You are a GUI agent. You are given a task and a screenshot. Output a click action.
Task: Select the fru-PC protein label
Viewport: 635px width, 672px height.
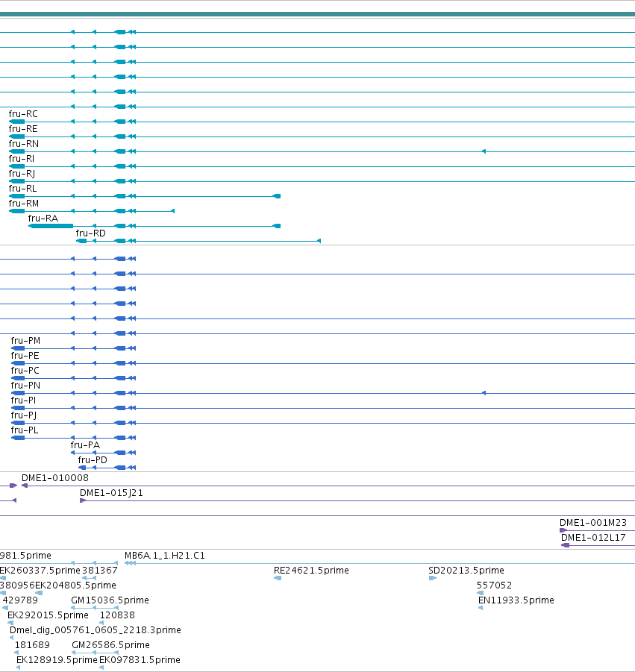(x=25, y=371)
